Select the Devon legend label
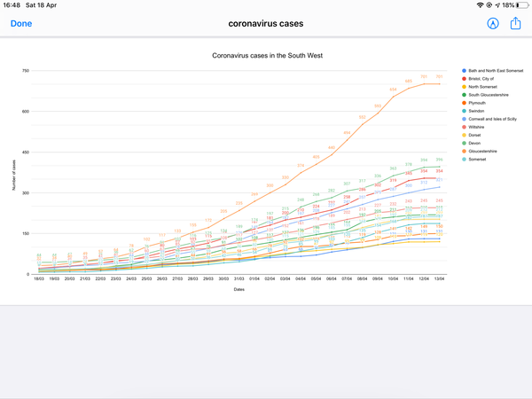This screenshot has height=399, width=532. coord(474,143)
